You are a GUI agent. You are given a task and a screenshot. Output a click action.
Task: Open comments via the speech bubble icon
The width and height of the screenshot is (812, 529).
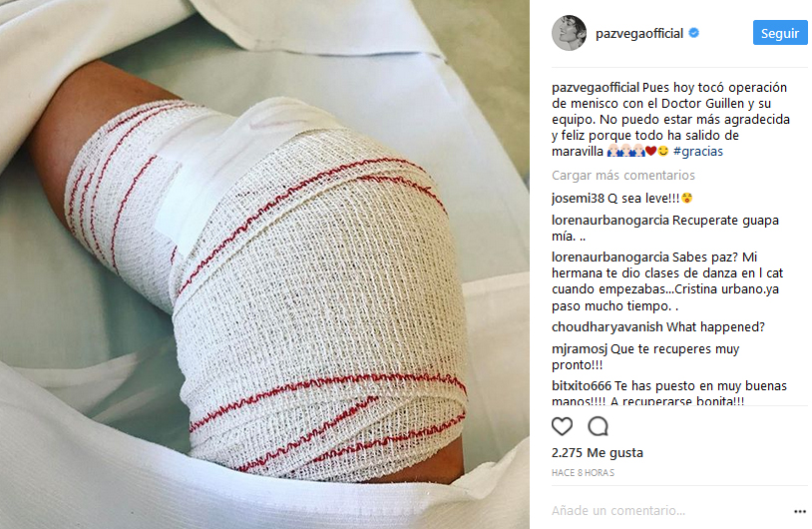[x=598, y=426]
